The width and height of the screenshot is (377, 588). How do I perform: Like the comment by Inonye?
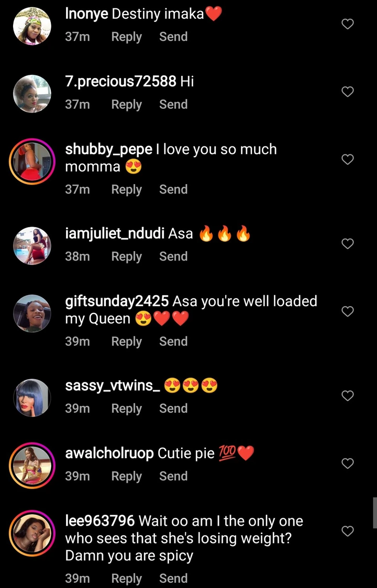click(348, 24)
